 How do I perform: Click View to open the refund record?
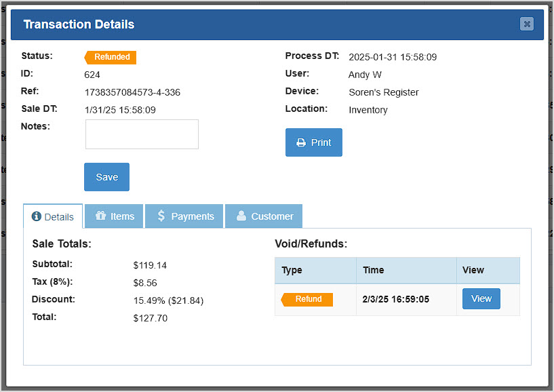[x=481, y=298]
